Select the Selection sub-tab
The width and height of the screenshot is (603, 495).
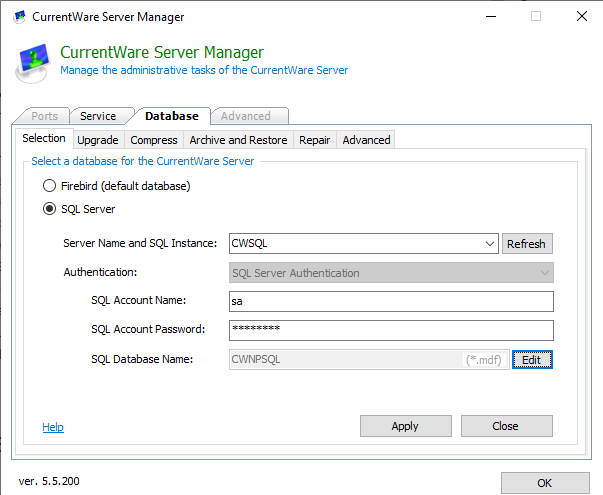click(x=44, y=138)
